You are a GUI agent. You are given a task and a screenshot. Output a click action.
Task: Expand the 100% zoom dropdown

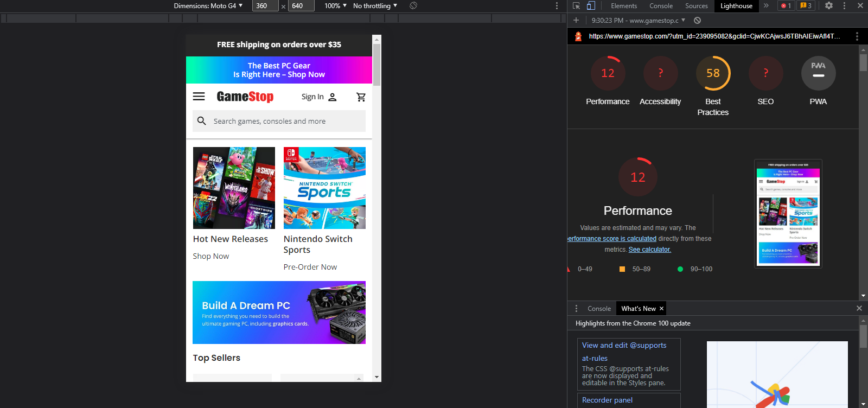335,6
